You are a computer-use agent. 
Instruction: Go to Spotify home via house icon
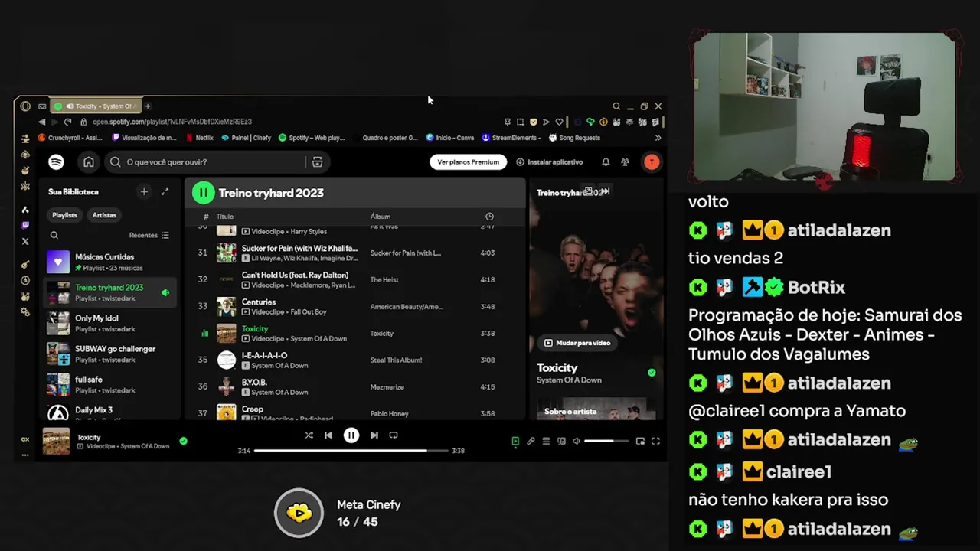point(89,162)
